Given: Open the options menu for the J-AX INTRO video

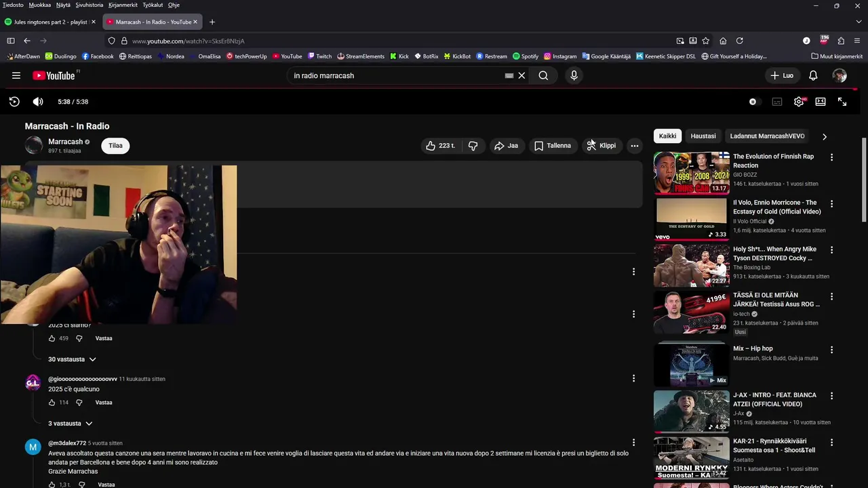Looking at the screenshot, I should 831,396.
